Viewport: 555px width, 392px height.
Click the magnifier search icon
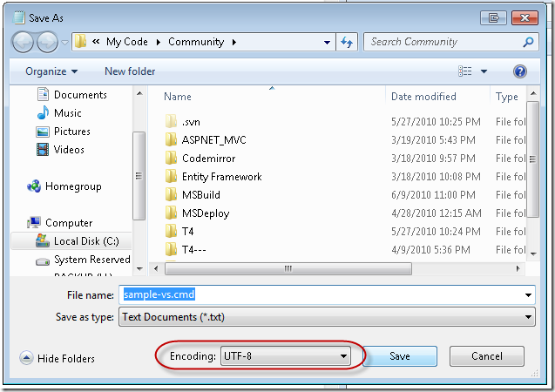click(x=529, y=42)
